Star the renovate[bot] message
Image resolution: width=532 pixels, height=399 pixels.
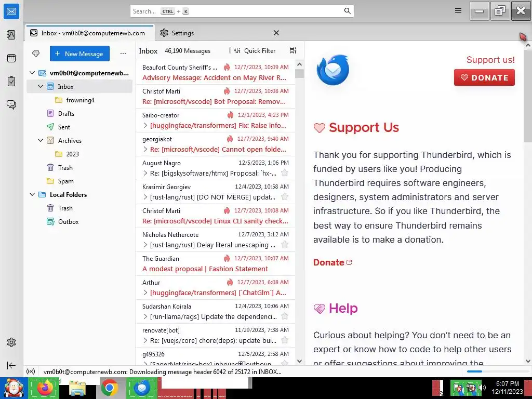(x=285, y=340)
